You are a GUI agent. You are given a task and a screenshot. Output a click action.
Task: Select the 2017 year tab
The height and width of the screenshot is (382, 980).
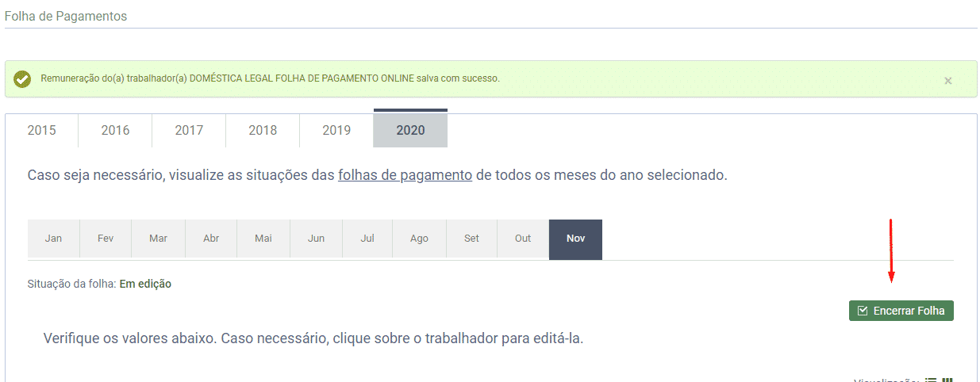point(189,131)
